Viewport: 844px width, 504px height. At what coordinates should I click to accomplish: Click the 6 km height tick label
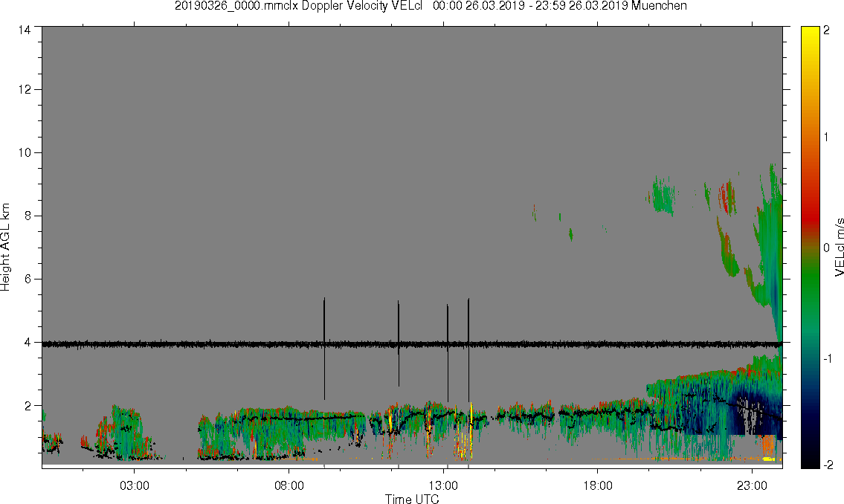click(28, 280)
